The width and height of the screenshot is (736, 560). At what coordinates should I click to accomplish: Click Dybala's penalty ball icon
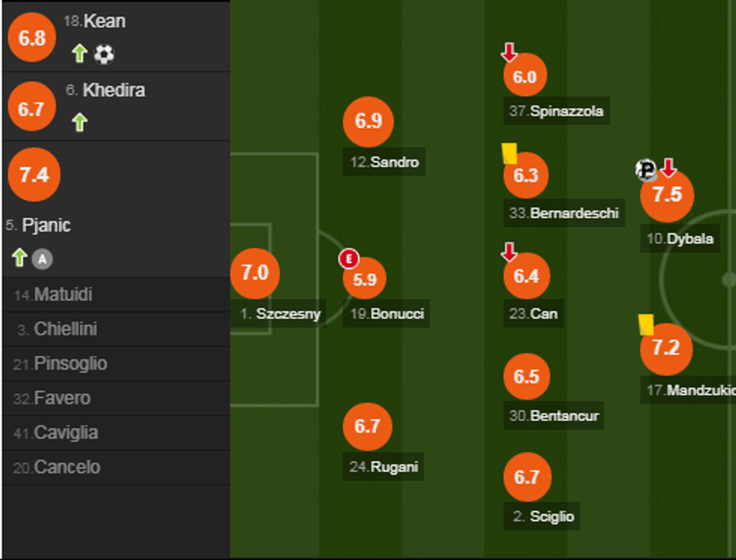coord(646,170)
